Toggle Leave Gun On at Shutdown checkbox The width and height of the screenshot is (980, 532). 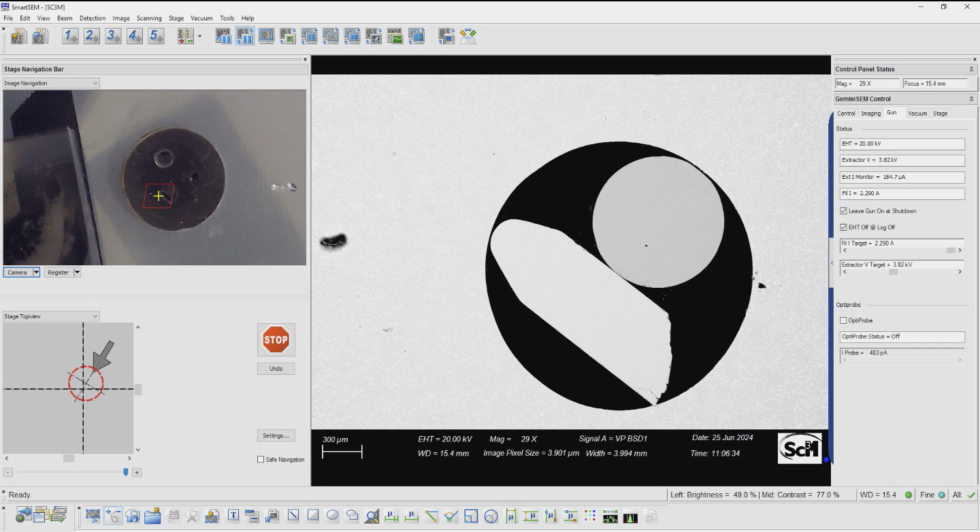[844, 211]
